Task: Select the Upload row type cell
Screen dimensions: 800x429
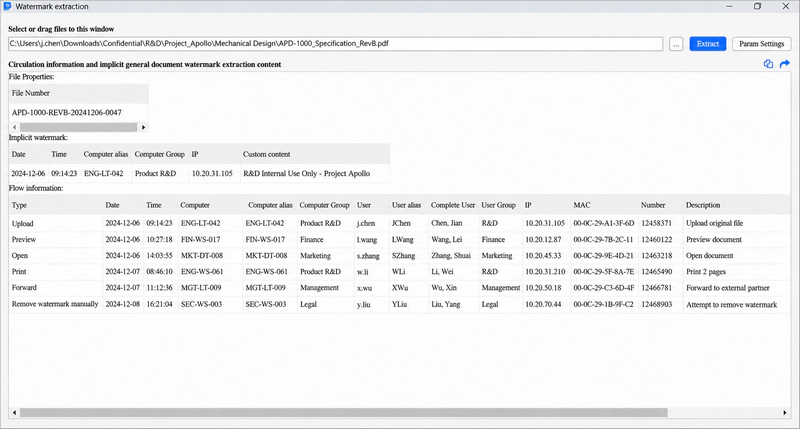Action: 22,223
